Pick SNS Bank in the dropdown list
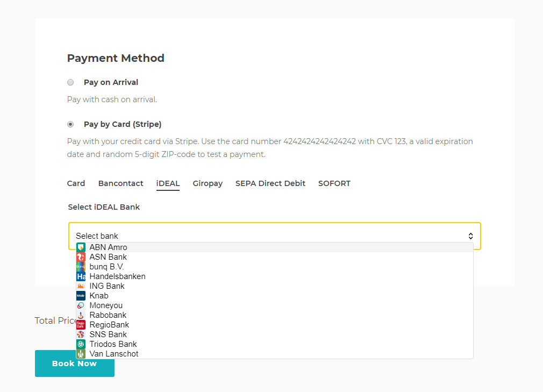The width and height of the screenshot is (543, 392). click(x=108, y=334)
